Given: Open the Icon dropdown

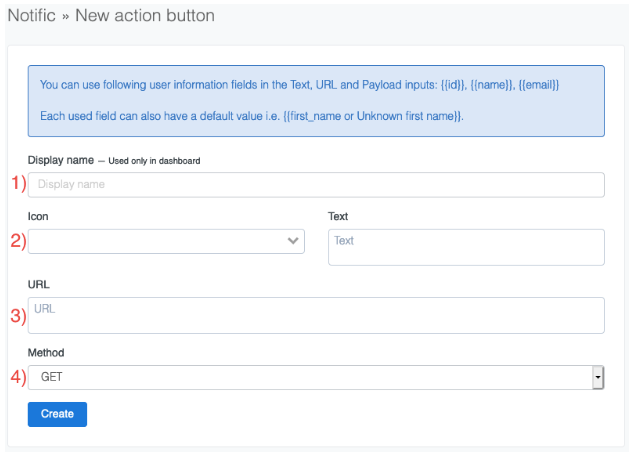Looking at the screenshot, I should 160,241.
